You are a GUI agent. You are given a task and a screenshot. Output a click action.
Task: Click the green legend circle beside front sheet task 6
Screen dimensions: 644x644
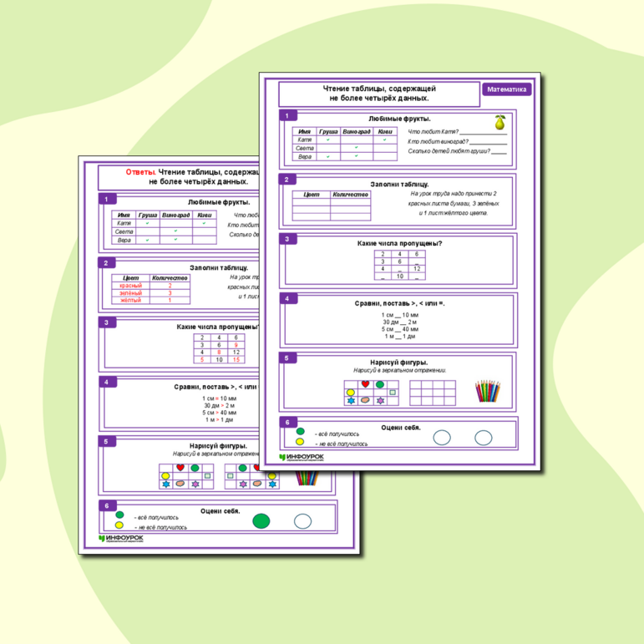point(300,431)
